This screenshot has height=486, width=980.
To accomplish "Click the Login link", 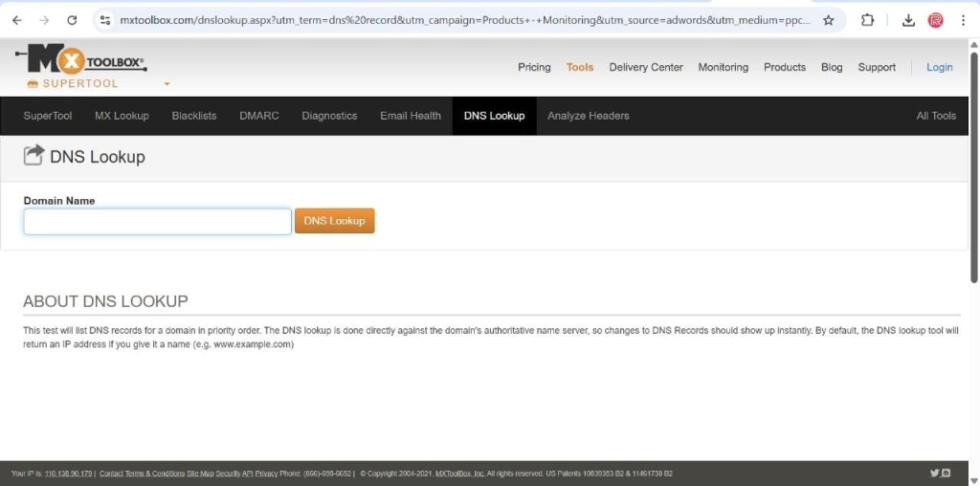I will [x=940, y=67].
